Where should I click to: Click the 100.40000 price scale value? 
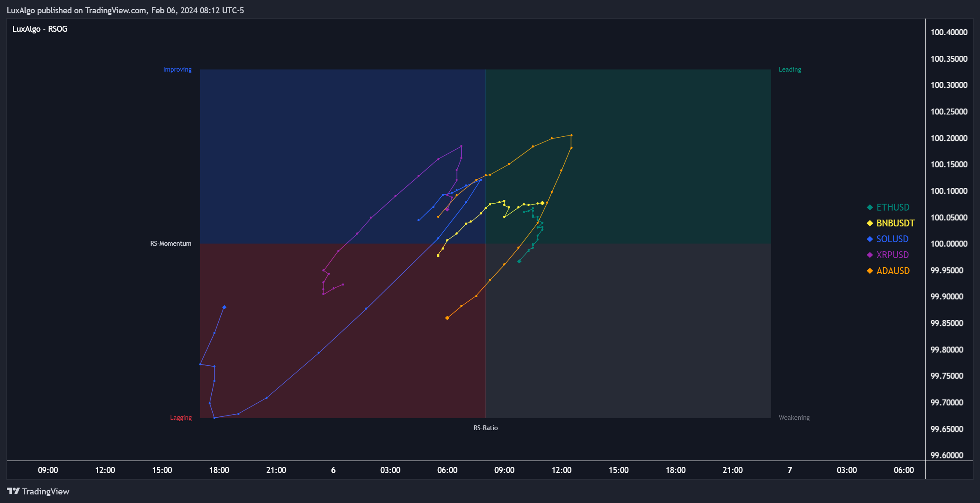(949, 32)
